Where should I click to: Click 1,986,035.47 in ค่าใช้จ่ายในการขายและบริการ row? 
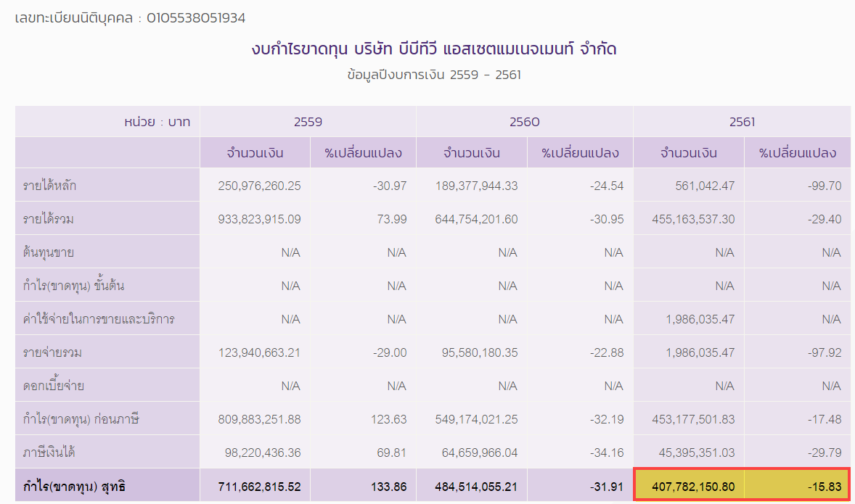(700, 319)
